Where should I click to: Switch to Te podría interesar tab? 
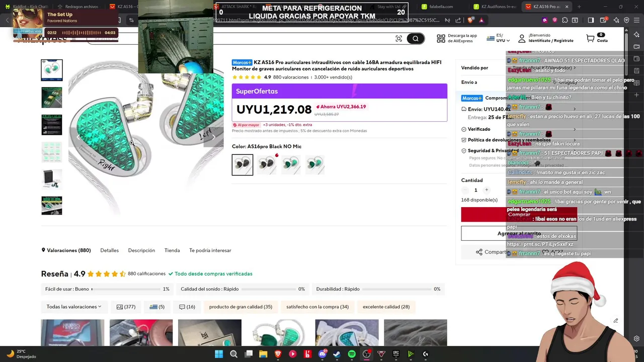click(x=210, y=250)
